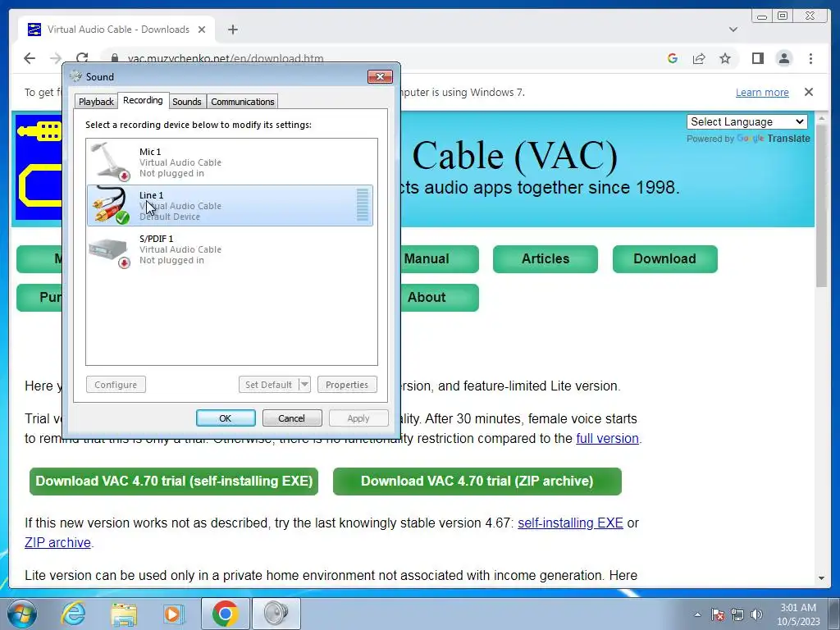Viewport: 840px width, 630px height.
Task: Click the Configure button
Action: [116, 384]
